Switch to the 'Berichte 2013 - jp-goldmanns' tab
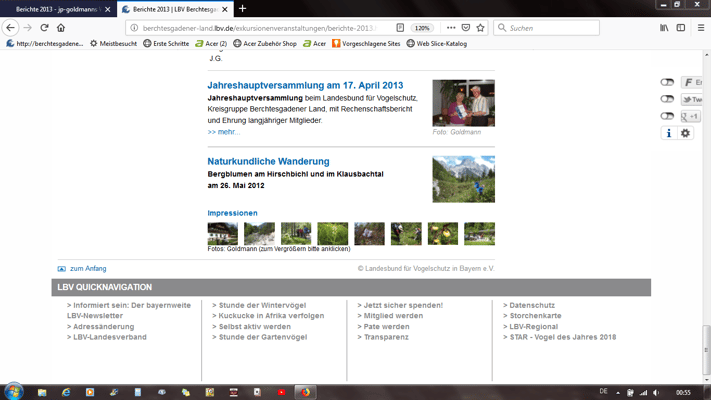This screenshot has height=400, width=711. pyautogui.click(x=56, y=8)
